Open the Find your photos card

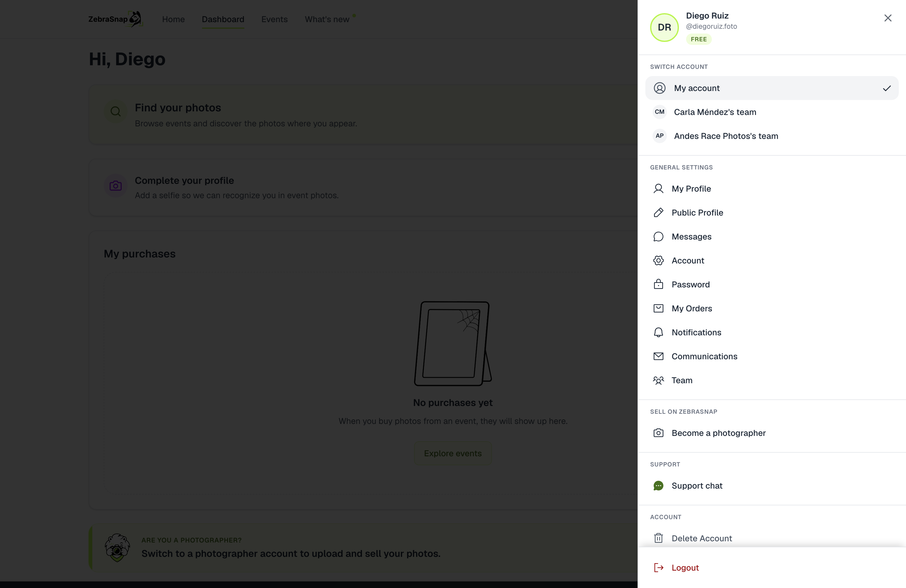(x=363, y=114)
